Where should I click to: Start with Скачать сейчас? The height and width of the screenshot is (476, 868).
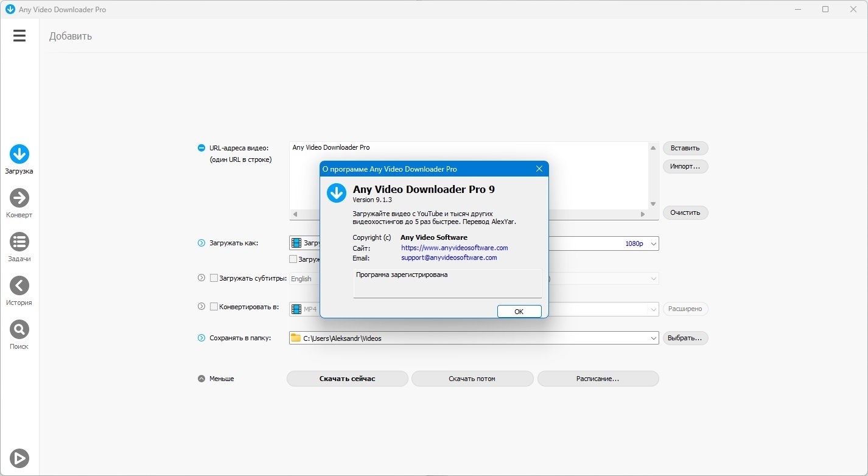pos(348,379)
